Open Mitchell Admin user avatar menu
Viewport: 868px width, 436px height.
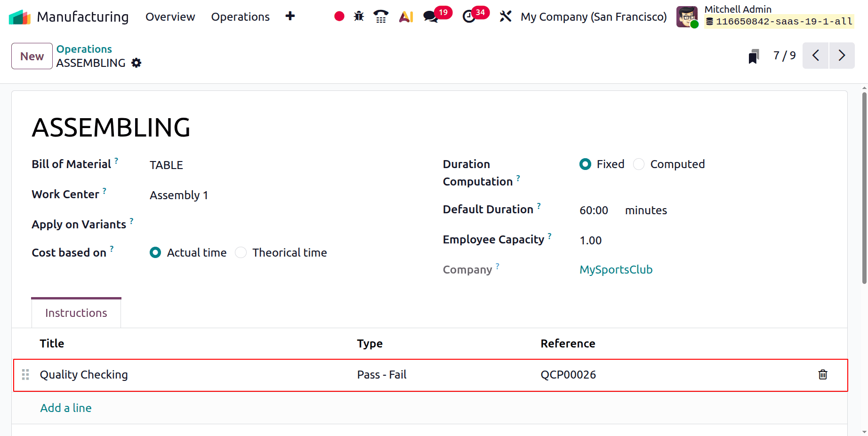[687, 17]
